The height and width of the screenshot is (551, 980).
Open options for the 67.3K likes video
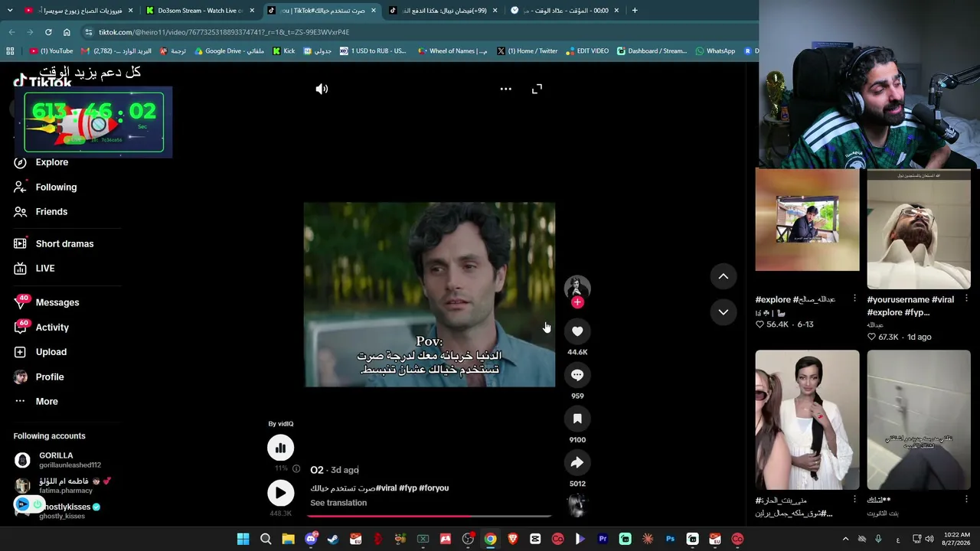pos(966,298)
